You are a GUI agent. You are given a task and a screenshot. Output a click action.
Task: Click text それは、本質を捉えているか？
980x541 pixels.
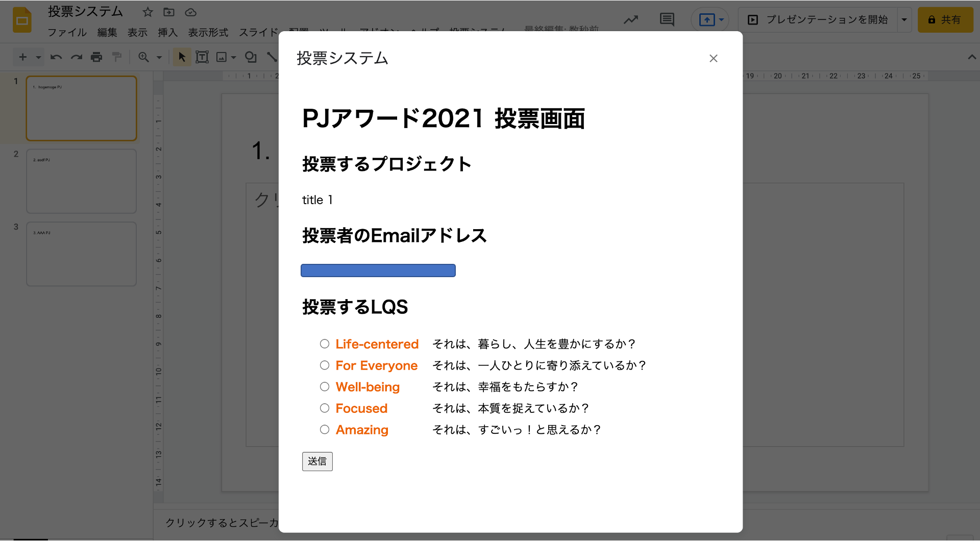pos(511,408)
